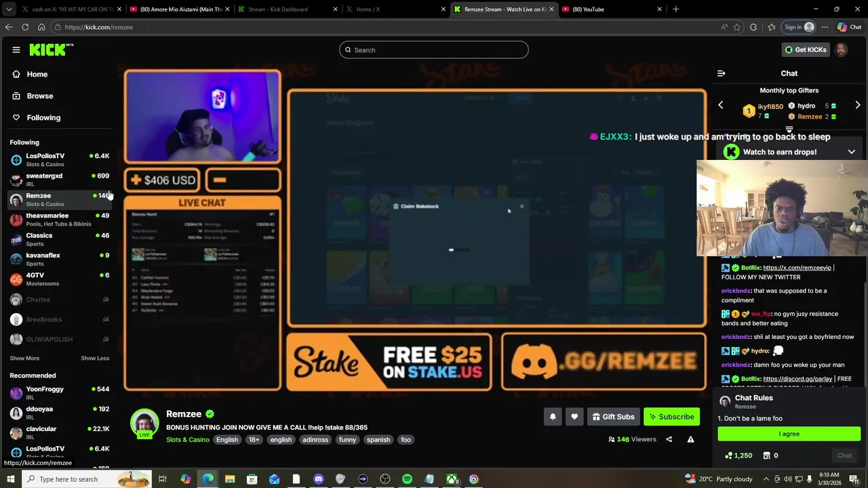Report the stream with the warning icon
Viewport: 868px width, 488px height.
[690, 439]
